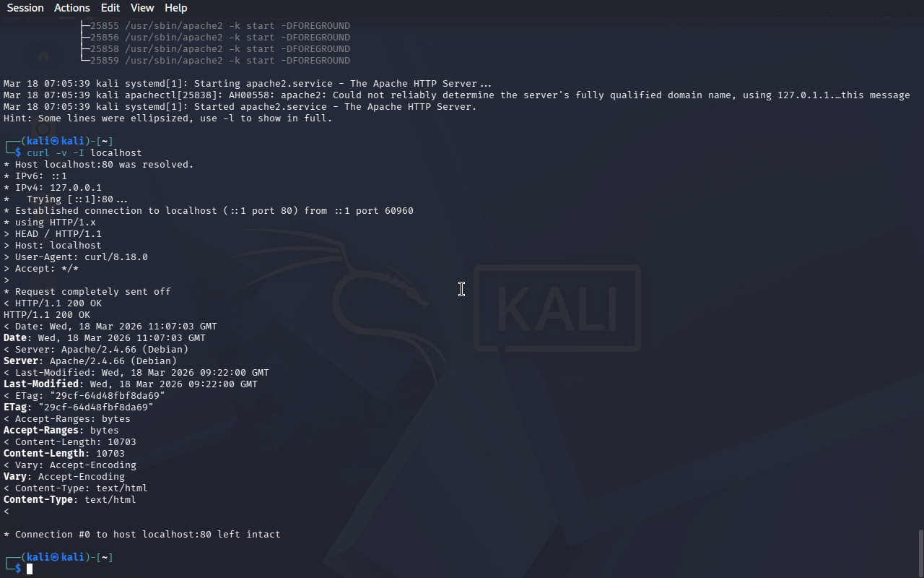Click the 'Server: Apache/2.4.66 (Debian)' bold line

[90, 361]
